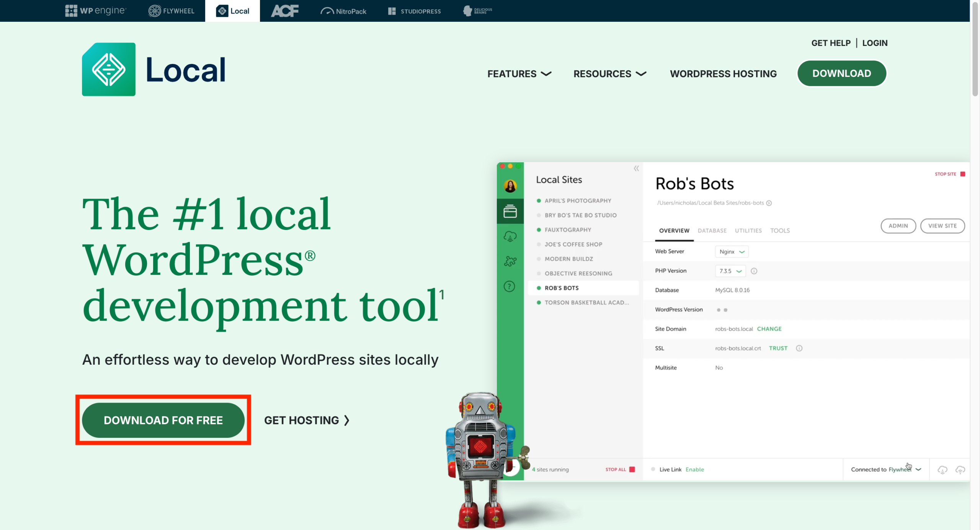
Task: Click the SSL info icon
Action: coord(799,348)
